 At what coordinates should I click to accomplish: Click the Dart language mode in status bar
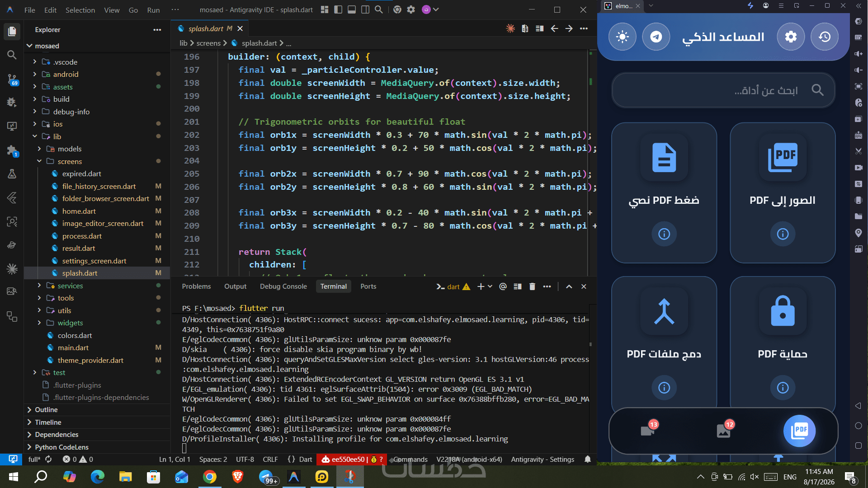point(306,460)
